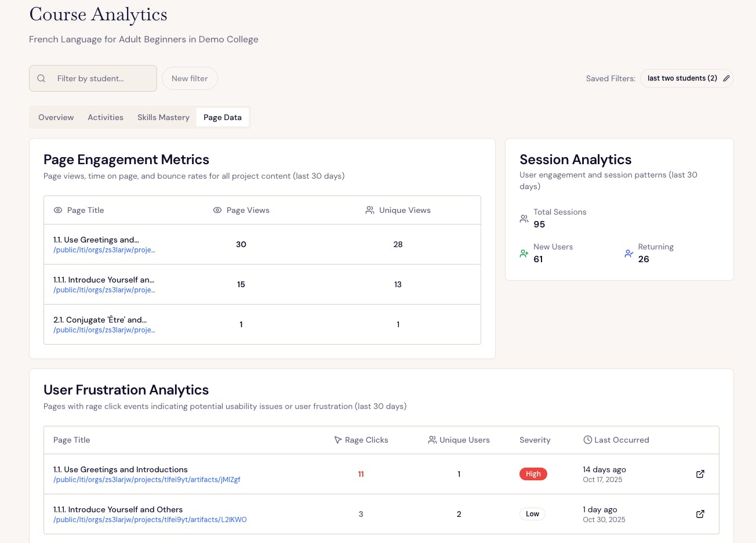Click the users icon beside Unique Views header
This screenshot has height=543, width=756.
[370, 210]
